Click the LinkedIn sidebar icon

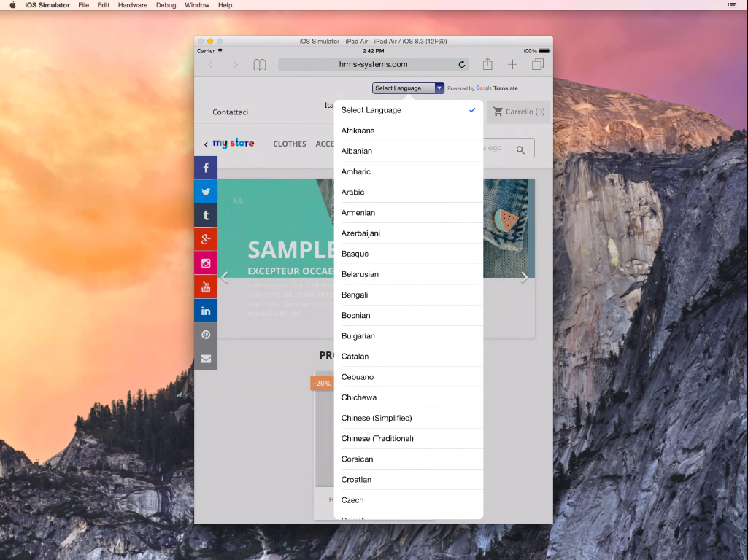pyautogui.click(x=206, y=311)
